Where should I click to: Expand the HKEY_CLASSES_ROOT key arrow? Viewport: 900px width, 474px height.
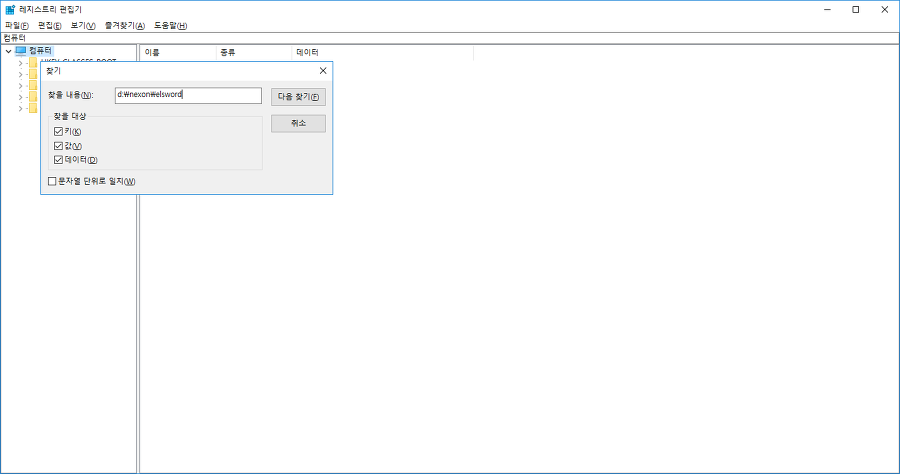pyautogui.click(x=20, y=62)
